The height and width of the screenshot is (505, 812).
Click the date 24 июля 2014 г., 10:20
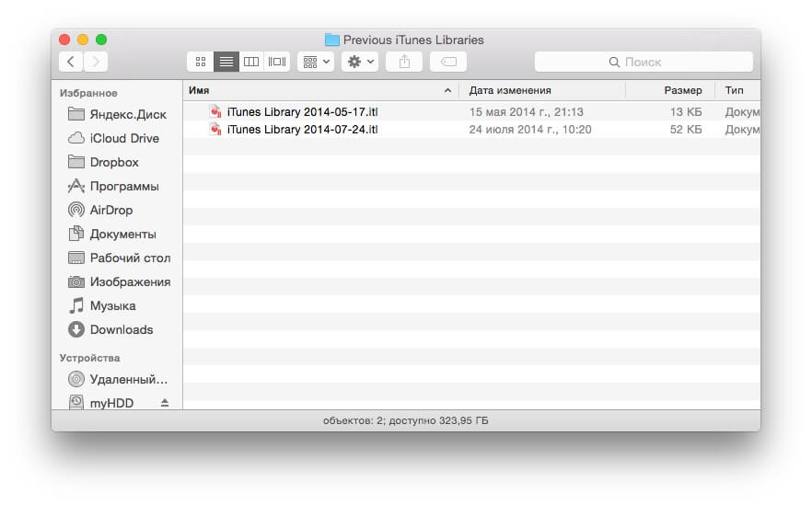tap(530, 130)
